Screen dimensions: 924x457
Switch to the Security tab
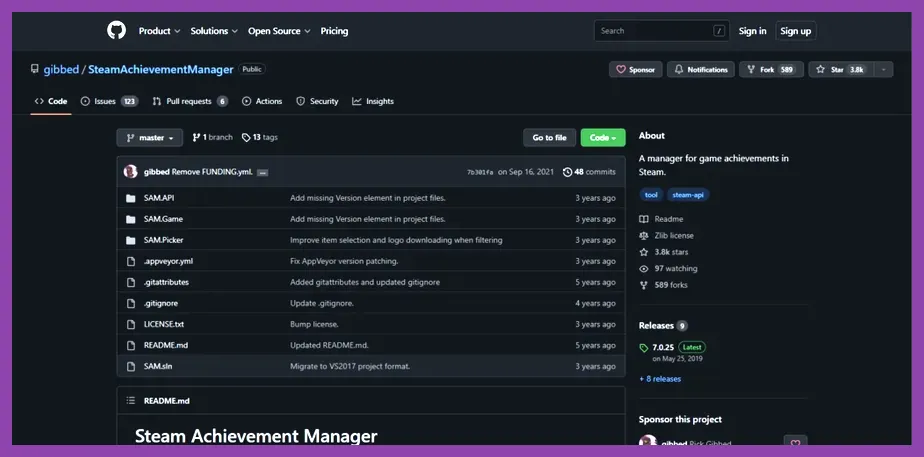317,101
